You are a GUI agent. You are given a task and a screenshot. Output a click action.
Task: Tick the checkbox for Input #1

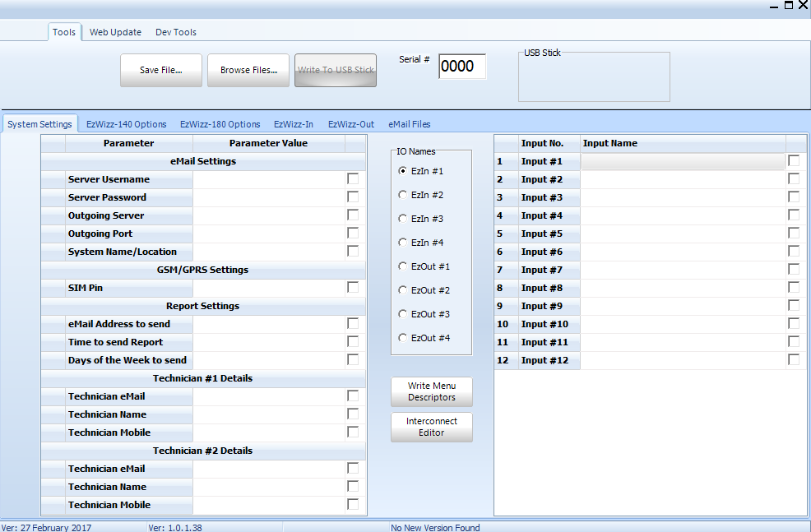[794, 161]
